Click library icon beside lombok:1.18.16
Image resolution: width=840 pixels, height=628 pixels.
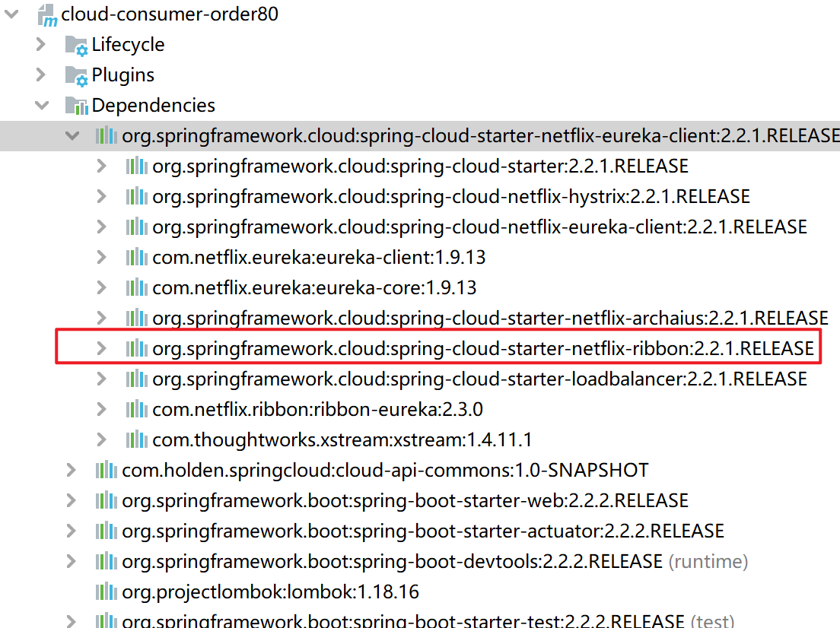tap(106, 592)
